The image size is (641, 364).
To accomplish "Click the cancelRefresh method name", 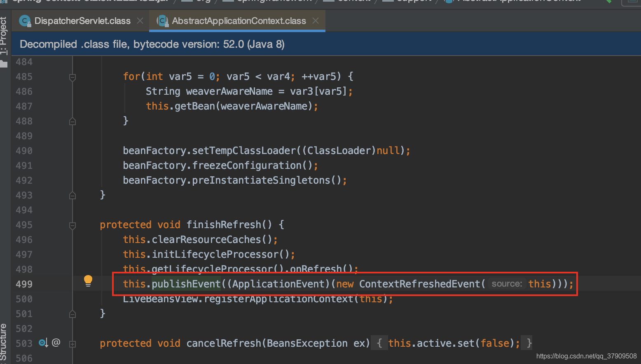I will pos(223,343).
